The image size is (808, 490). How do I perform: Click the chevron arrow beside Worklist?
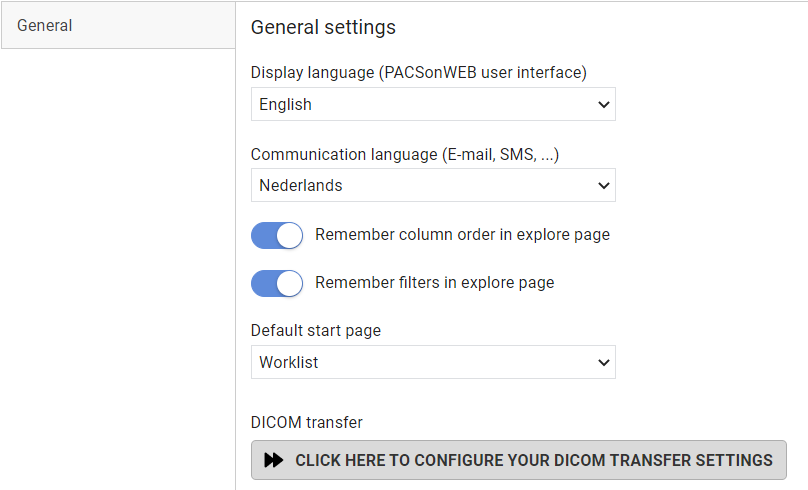(x=603, y=363)
